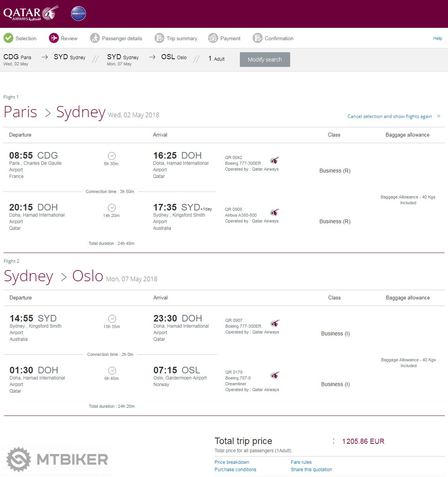Screen dimensions: 448x477
Task: Click the oneworld alliance badge
Action: click(79, 14)
